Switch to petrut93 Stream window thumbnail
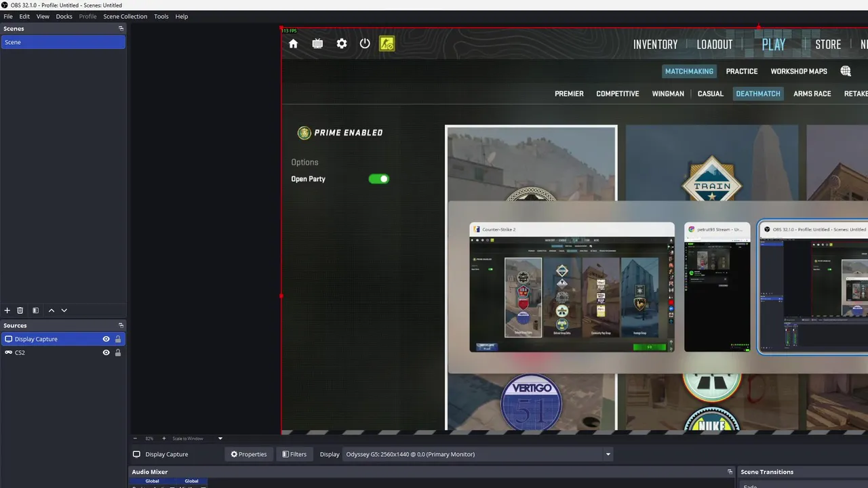The width and height of the screenshot is (868, 488). 717,287
